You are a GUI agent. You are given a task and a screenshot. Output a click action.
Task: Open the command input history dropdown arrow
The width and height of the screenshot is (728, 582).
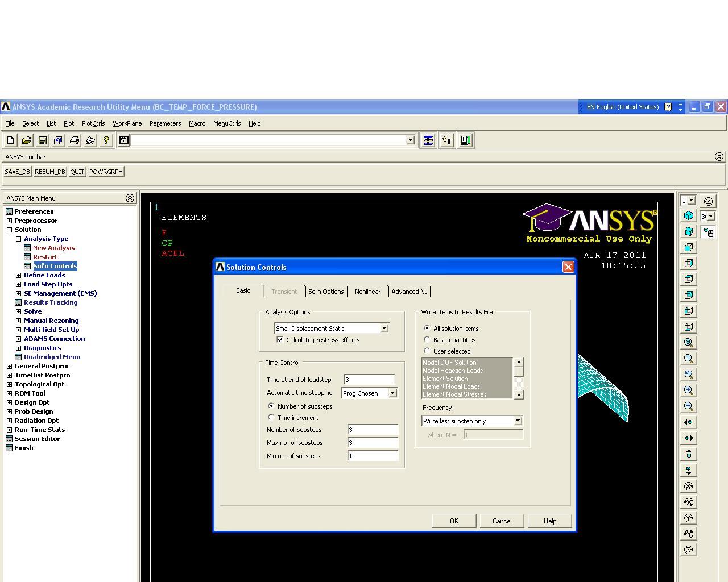[410, 140]
